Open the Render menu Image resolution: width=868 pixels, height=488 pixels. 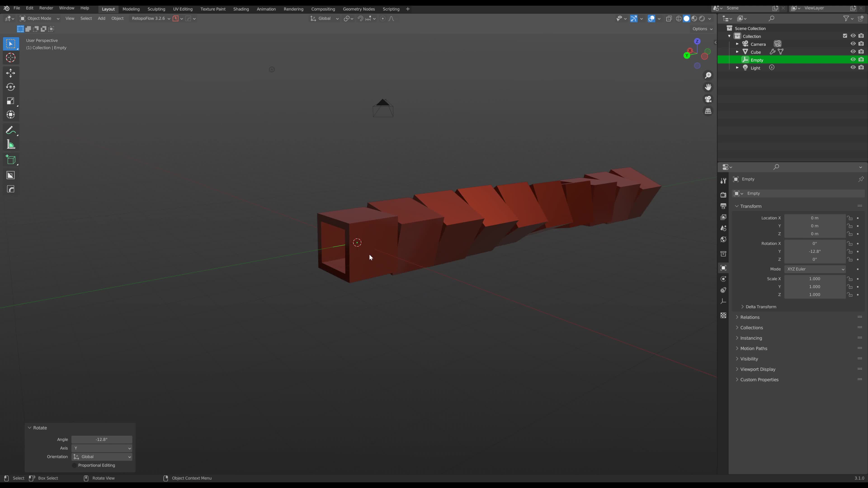[x=46, y=8]
